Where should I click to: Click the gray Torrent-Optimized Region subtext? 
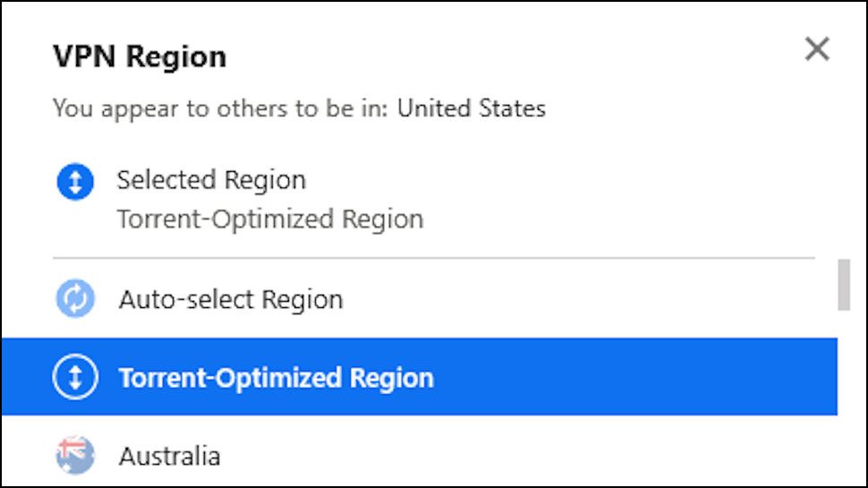point(269,219)
